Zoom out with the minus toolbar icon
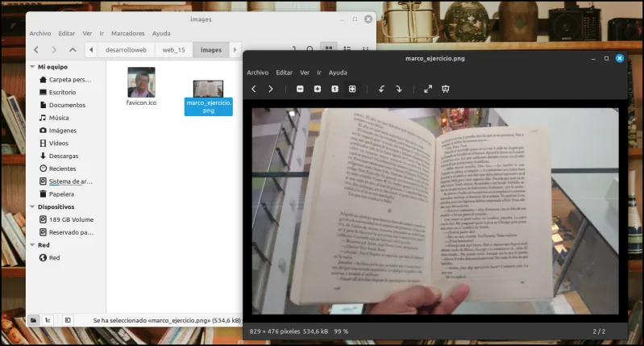The image size is (644, 346). (x=300, y=89)
